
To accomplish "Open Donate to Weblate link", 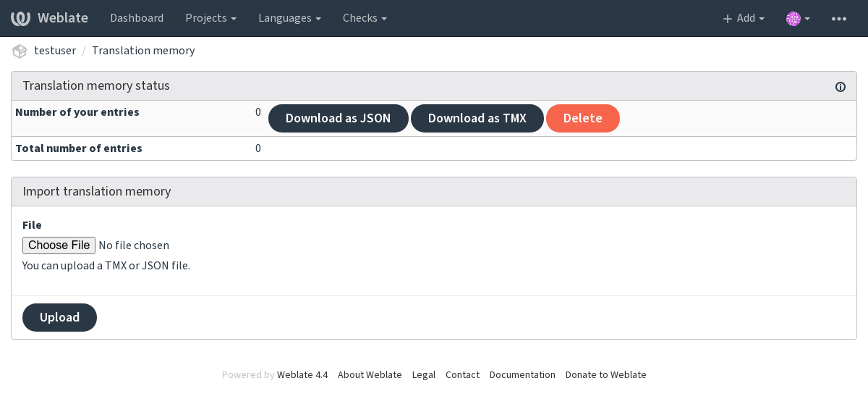I will point(606,375).
